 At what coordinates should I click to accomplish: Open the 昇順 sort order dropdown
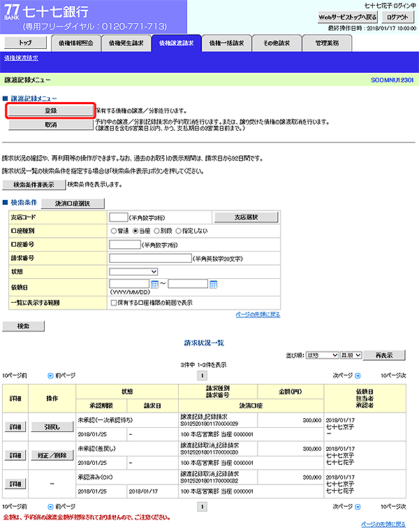[x=351, y=355]
